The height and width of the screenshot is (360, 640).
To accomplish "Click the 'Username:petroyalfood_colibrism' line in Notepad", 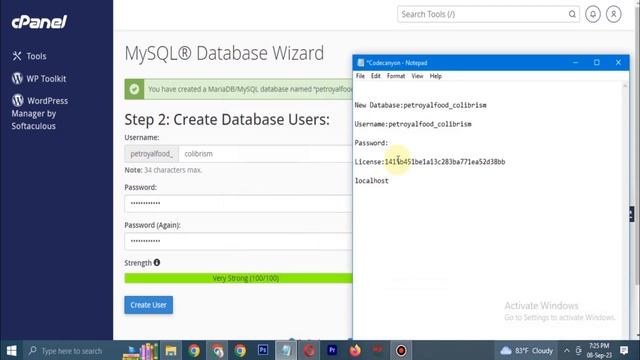I will point(413,124).
